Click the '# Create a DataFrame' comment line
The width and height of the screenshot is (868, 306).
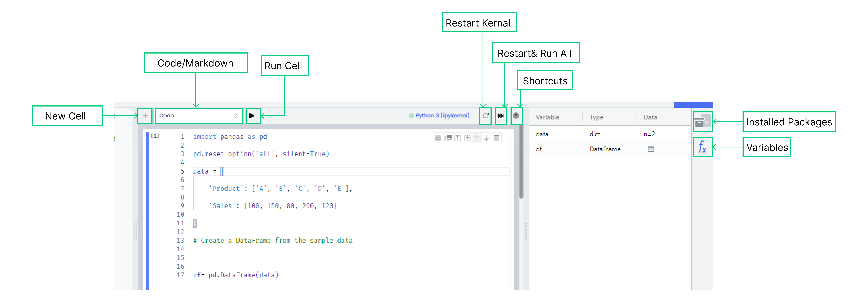point(273,240)
